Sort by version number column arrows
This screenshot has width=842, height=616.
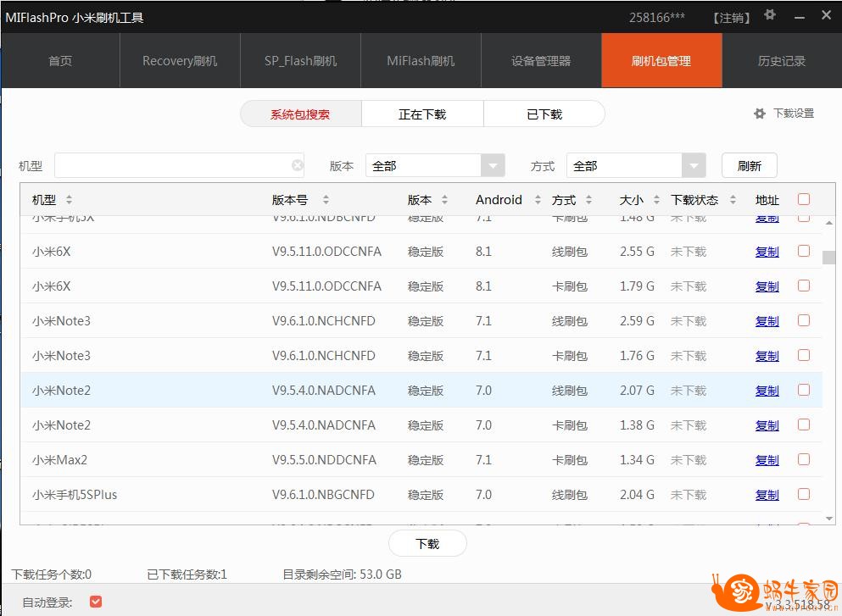[x=326, y=200]
